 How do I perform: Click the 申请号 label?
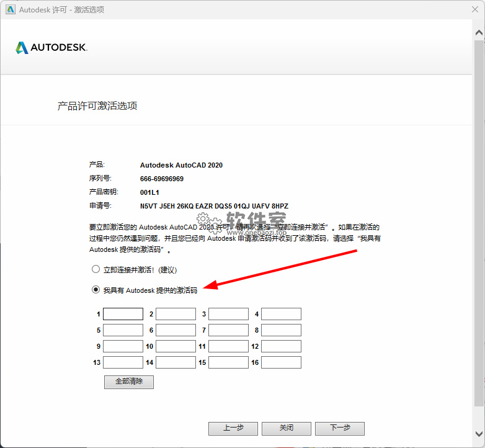point(100,205)
